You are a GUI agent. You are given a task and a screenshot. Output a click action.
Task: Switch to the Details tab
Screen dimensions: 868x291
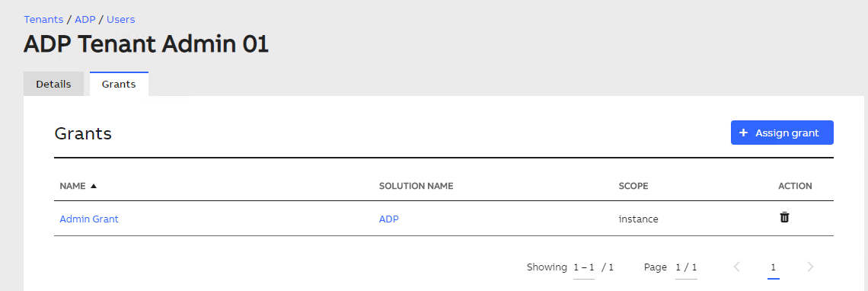54,85
